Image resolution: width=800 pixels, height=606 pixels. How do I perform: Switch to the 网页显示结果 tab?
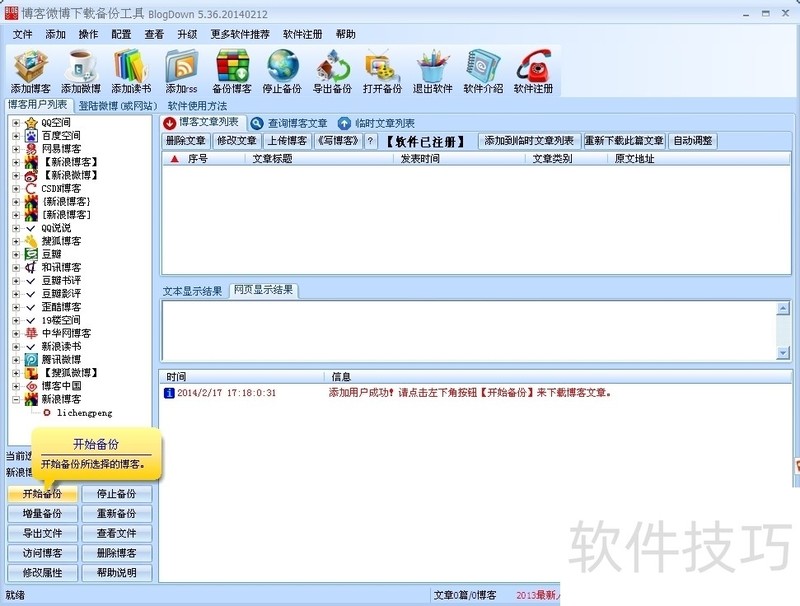(263, 291)
